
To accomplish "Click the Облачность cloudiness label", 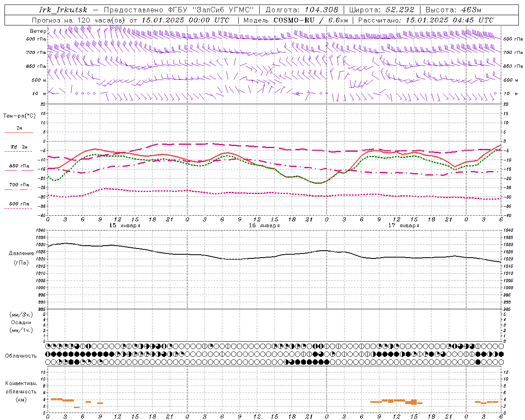I will point(21,356).
